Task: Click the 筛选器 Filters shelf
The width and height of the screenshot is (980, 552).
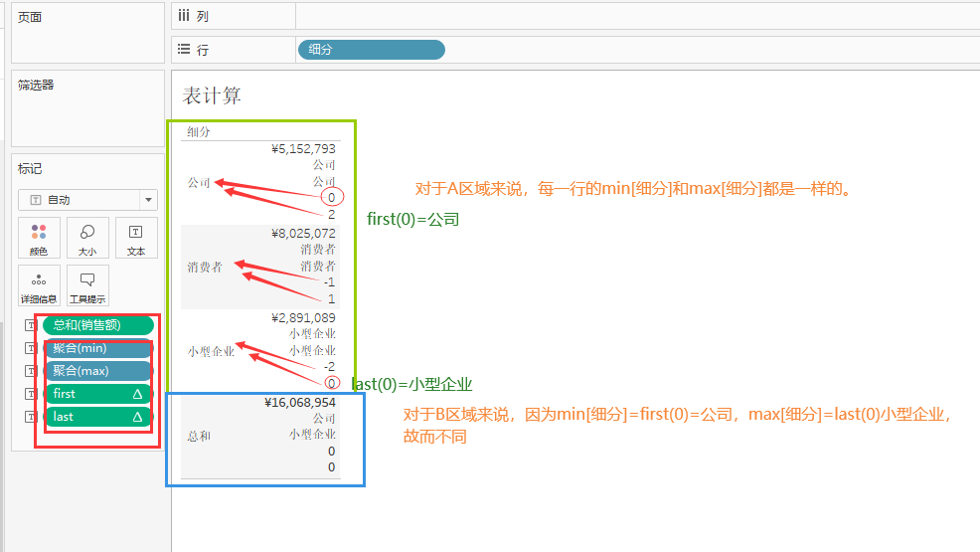Action: pos(87,108)
